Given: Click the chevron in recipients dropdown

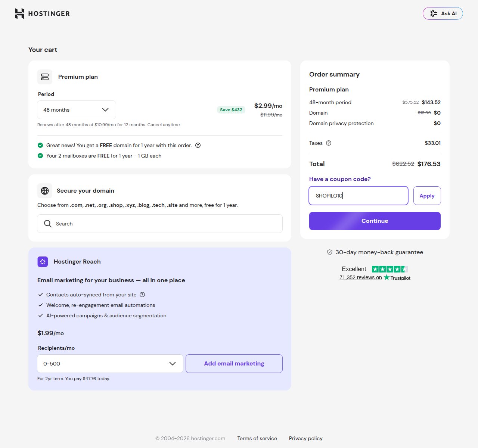Looking at the screenshot, I should tap(173, 364).
